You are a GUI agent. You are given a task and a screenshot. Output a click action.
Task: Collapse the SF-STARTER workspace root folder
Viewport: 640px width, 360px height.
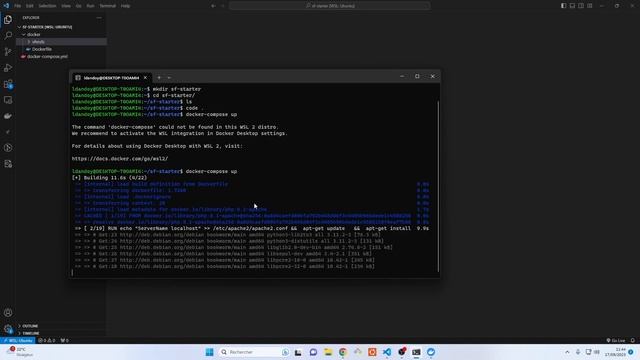tap(47, 27)
